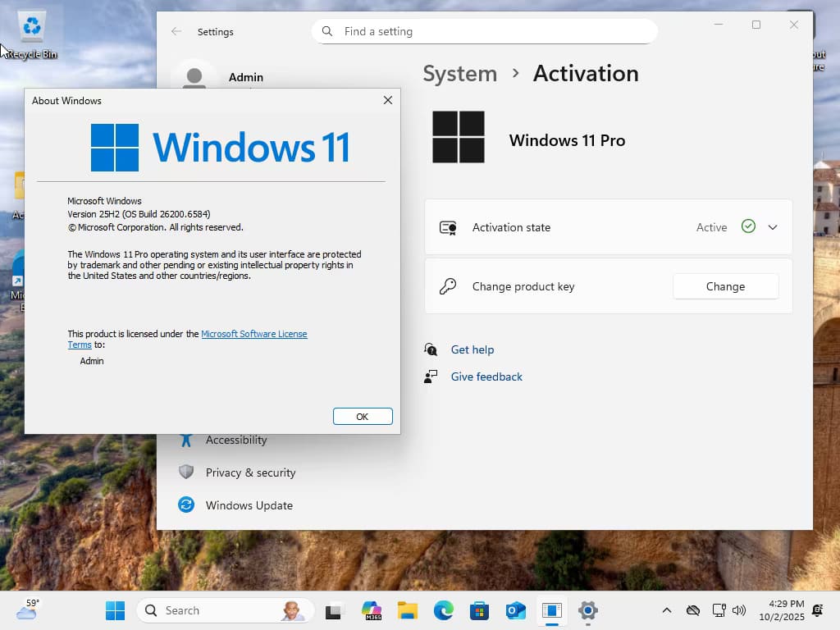The image size is (840, 630).
Task: Show hidden system tray icons
Action: [667, 610]
